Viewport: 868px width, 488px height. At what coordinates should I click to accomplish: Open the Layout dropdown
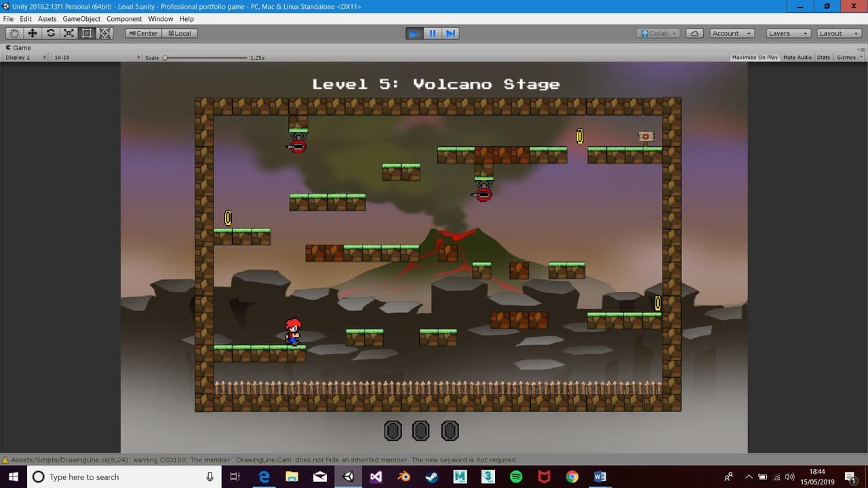point(839,33)
